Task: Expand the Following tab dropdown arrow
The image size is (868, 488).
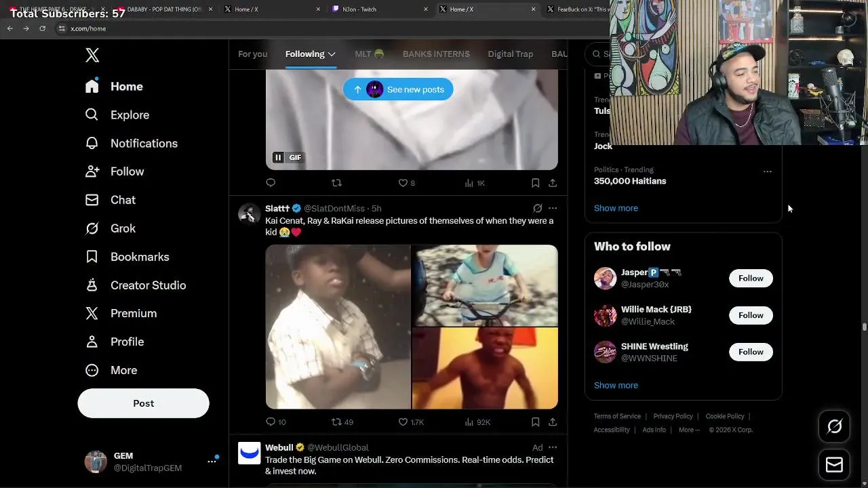Action: [x=332, y=54]
